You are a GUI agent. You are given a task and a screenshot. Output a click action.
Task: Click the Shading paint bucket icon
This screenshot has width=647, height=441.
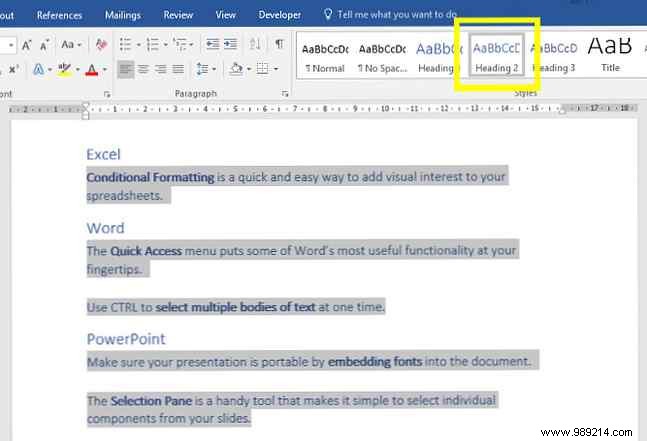(x=236, y=68)
